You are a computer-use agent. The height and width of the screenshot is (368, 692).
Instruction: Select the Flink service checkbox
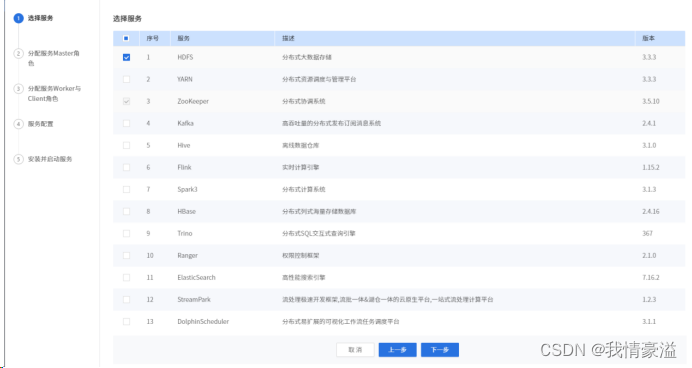tap(126, 168)
